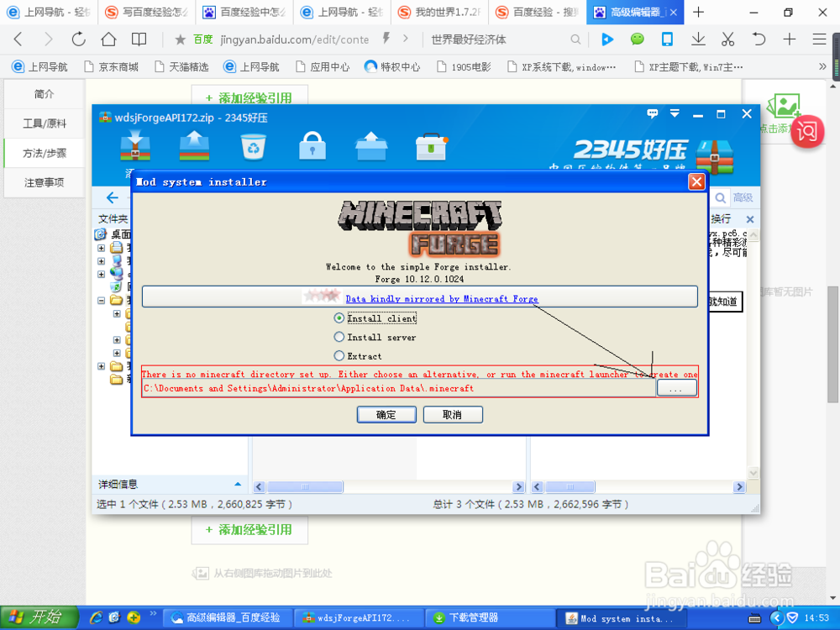Click the 2345好压 extract-to icon
Image resolution: width=840 pixels, height=630 pixels.
click(x=194, y=145)
